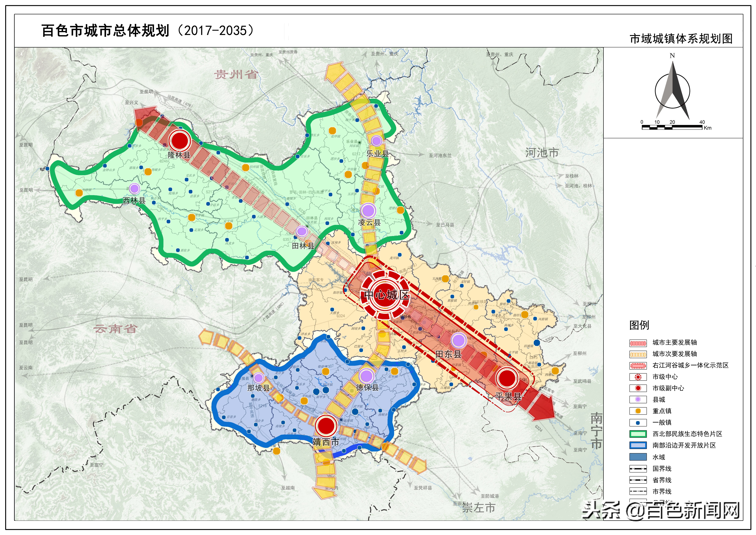
Task: Select the blue swatch for 南部沿边开发开放片区
Action: (x=638, y=445)
